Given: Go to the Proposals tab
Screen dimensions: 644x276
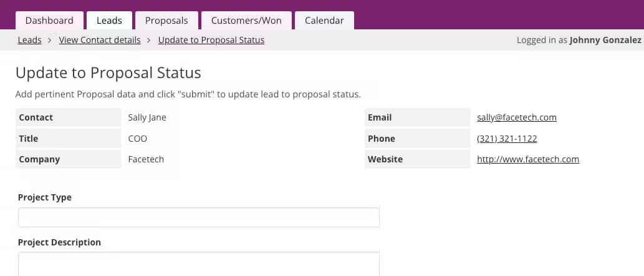Looking at the screenshot, I should 166,21.
